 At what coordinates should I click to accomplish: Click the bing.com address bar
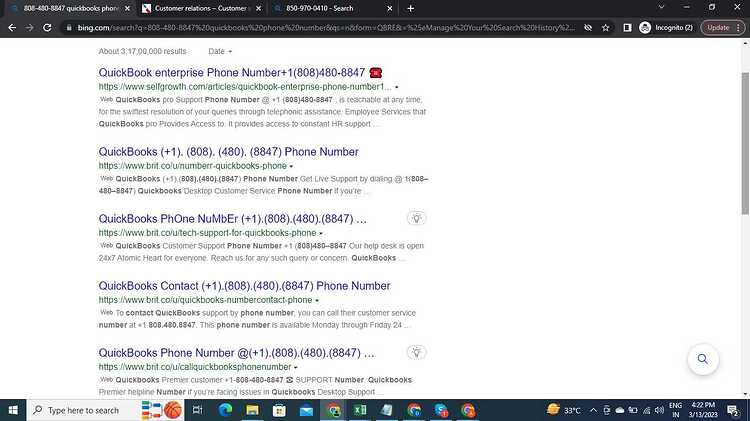325,28
